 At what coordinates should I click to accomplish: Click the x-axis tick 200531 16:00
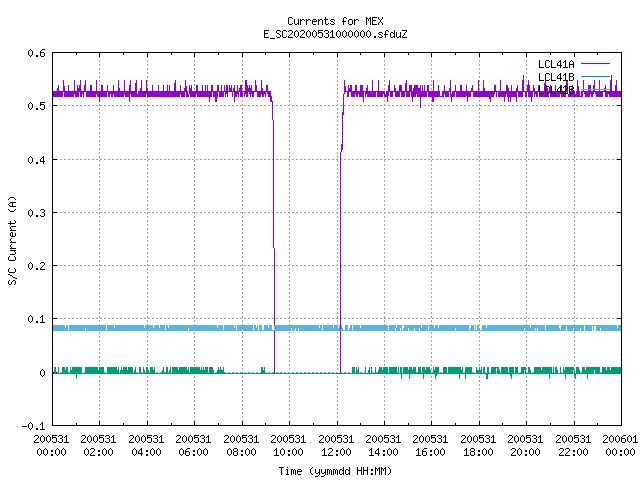click(x=431, y=446)
